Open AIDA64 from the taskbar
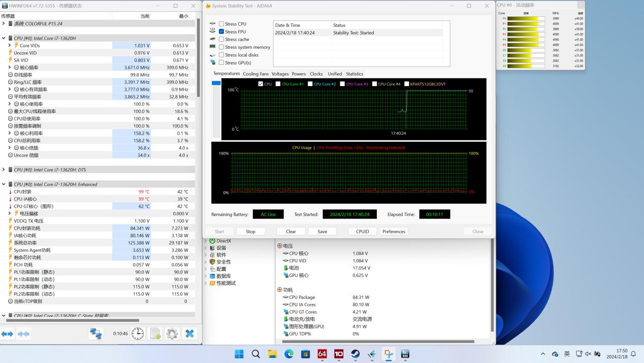 322,354
